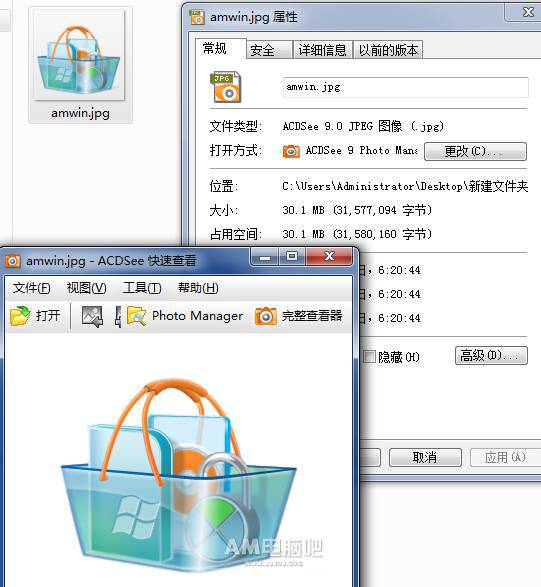Click the file type text ACDSee 9.0 JPEG 图像
This screenshot has height=587, width=541.
pyautogui.click(x=363, y=126)
